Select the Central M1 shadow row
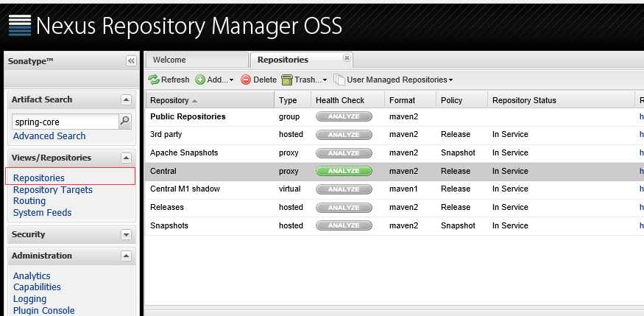The image size is (644, 316). click(394, 189)
